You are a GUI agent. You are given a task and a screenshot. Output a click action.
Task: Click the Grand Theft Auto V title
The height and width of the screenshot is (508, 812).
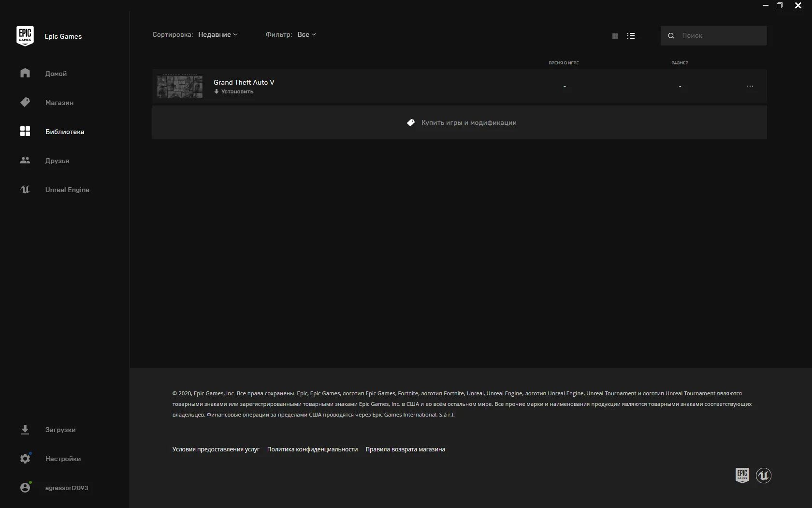244,82
